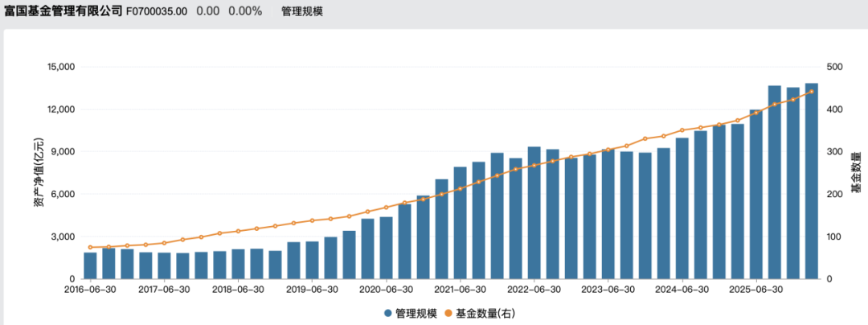The width and height of the screenshot is (868, 325).
Task: Toggle the 基金数量(右) legend series
Action: 480,314
